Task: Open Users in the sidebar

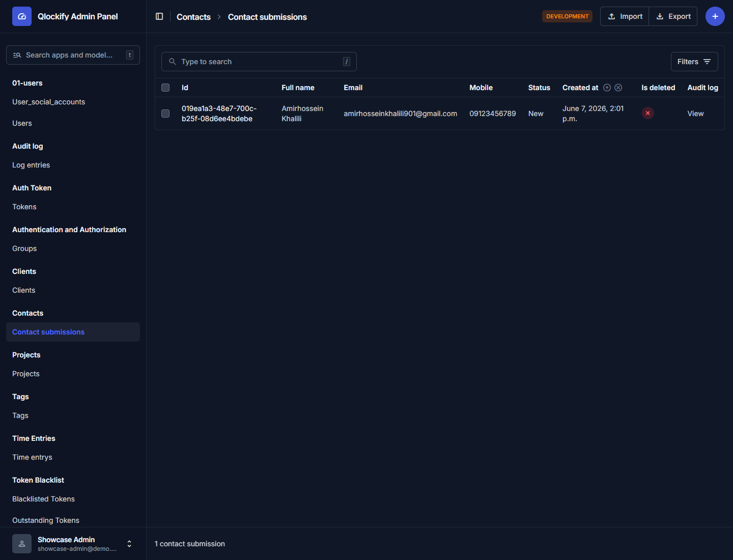Action: click(22, 123)
